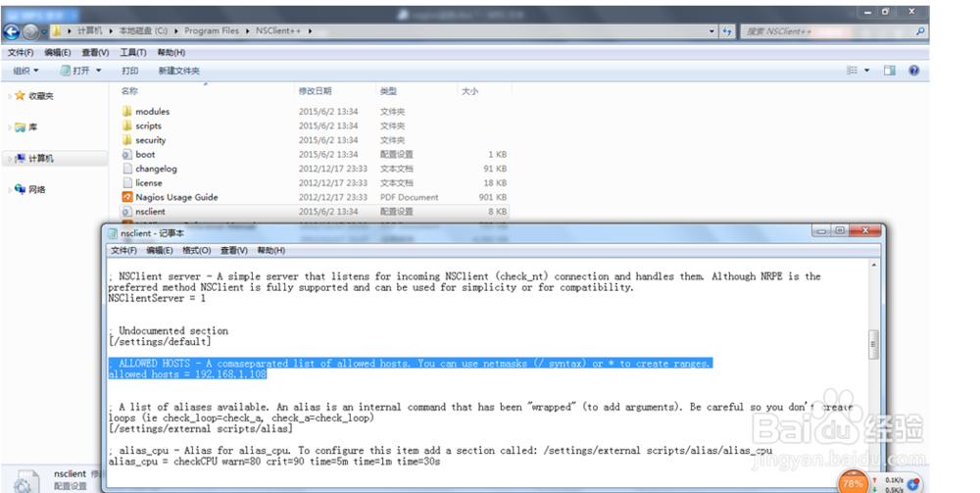Open Notepad File menu

123,251
